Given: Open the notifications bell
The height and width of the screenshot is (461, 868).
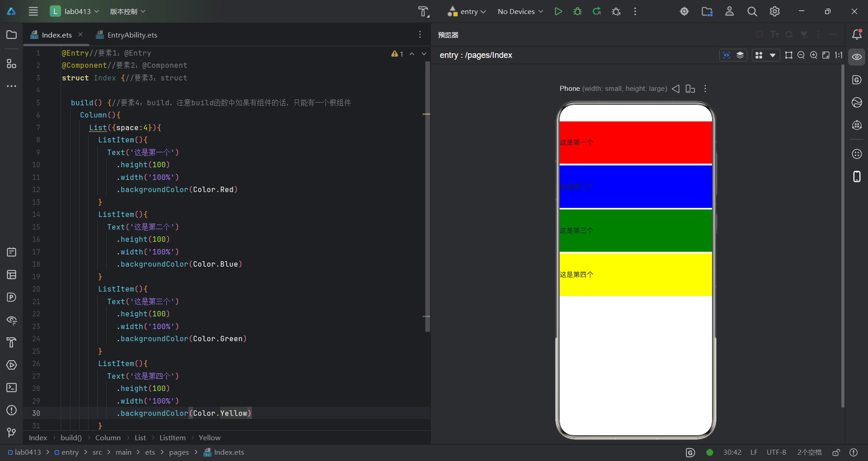Looking at the screenshot, I should [857, 35].
